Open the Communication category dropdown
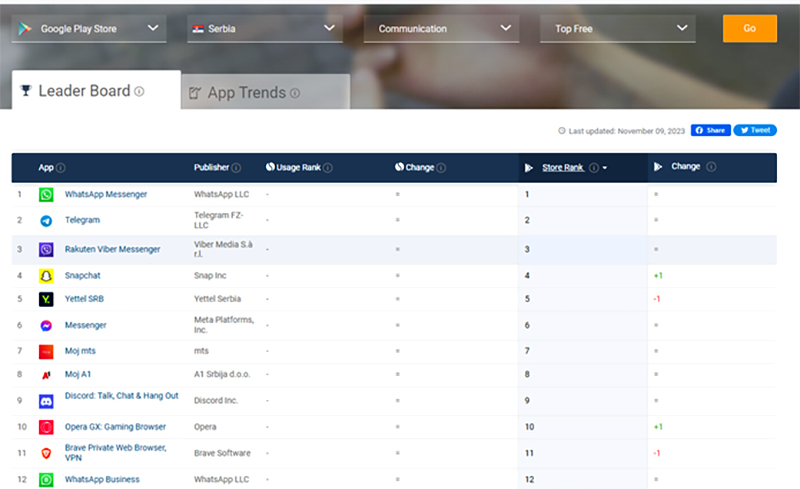This screenshot has width=800, height=489. tap(441, 29)
